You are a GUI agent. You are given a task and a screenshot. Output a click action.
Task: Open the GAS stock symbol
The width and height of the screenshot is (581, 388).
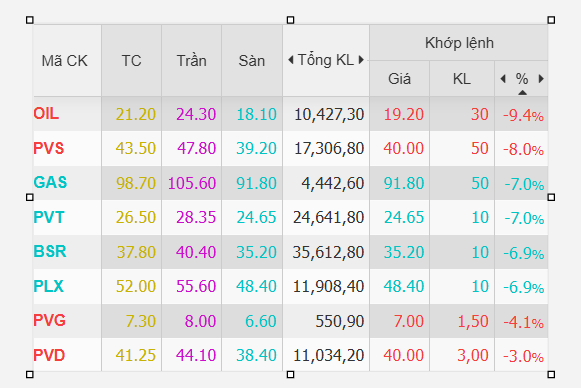pyautogui.click(x=50, y=182)
